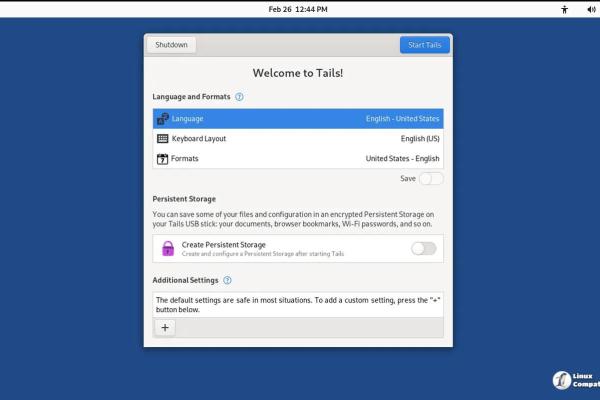
Task: Open the accessibility menu in top bar
Action: tap(564, 10)
